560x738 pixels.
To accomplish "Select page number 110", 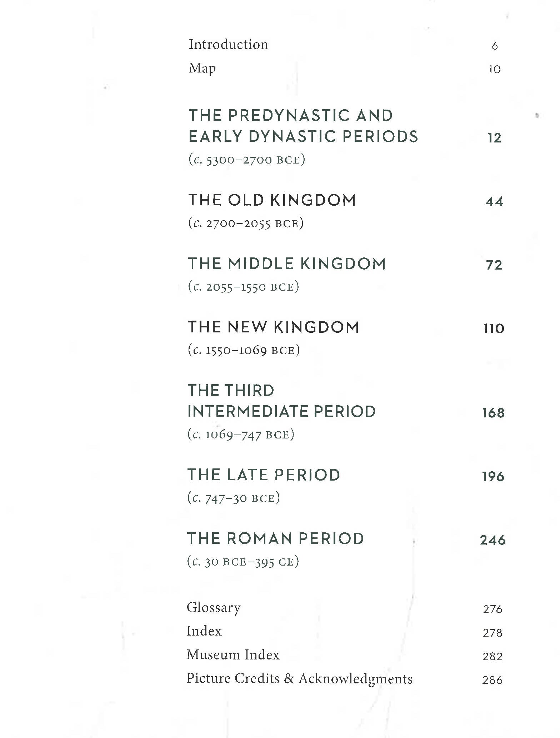I will click(x=494, y=328).
